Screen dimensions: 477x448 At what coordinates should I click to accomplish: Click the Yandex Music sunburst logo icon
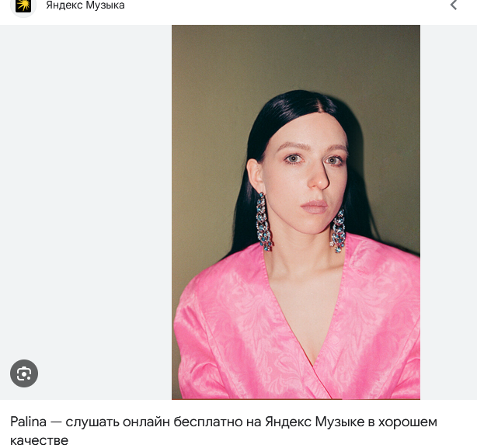[23, 5]
